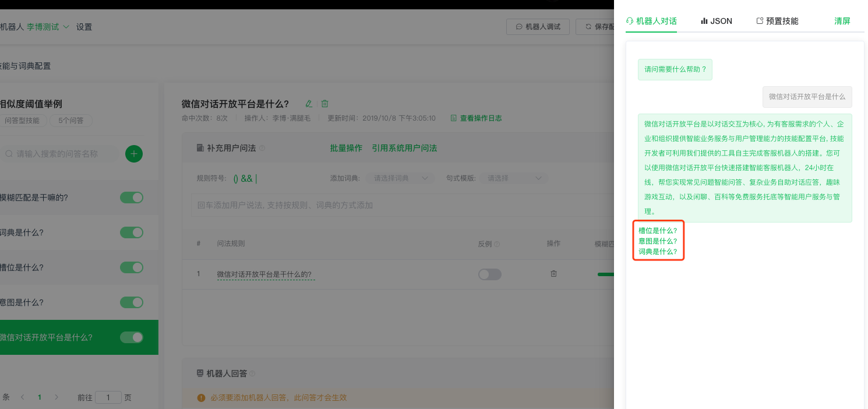Open the 李博测试 robot dropdown
This screenshot has height=409, width=868.
[x=48, y=27]
